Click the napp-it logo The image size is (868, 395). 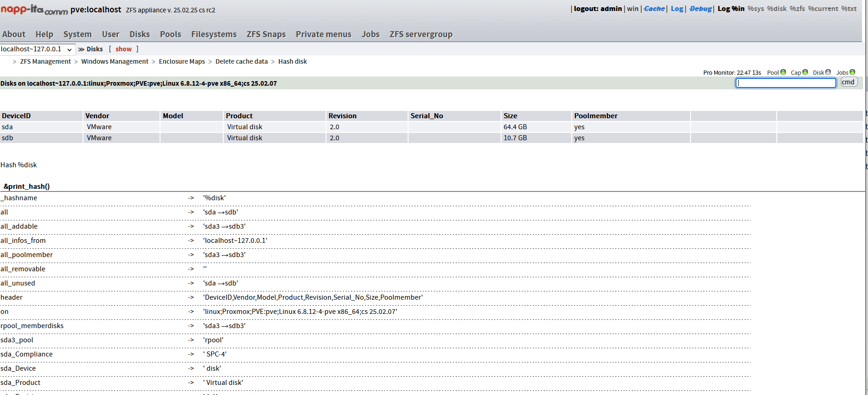(34, 10)
